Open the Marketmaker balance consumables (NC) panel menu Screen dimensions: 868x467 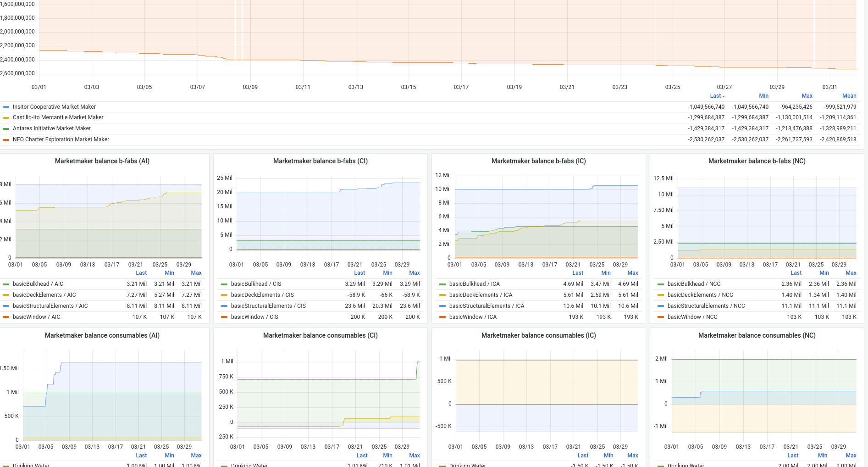[x=757, y=335]
